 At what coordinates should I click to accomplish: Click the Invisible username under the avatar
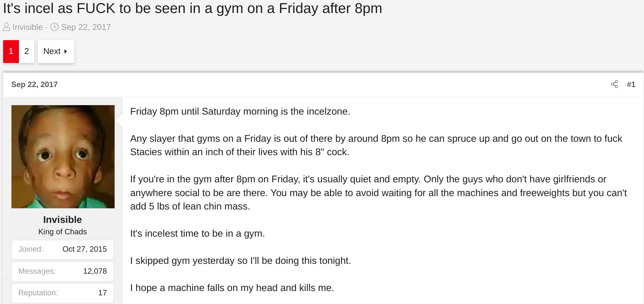[x=63, y=220]
